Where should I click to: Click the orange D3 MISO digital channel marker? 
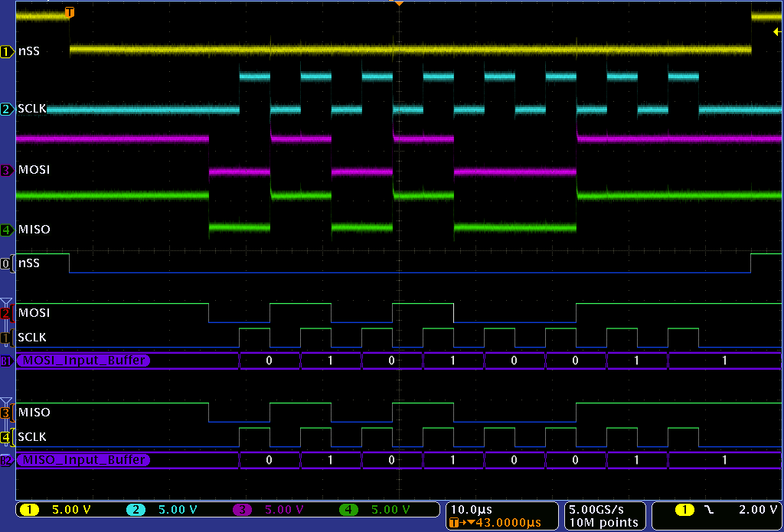pyautogui.click(x=7, y=413)
